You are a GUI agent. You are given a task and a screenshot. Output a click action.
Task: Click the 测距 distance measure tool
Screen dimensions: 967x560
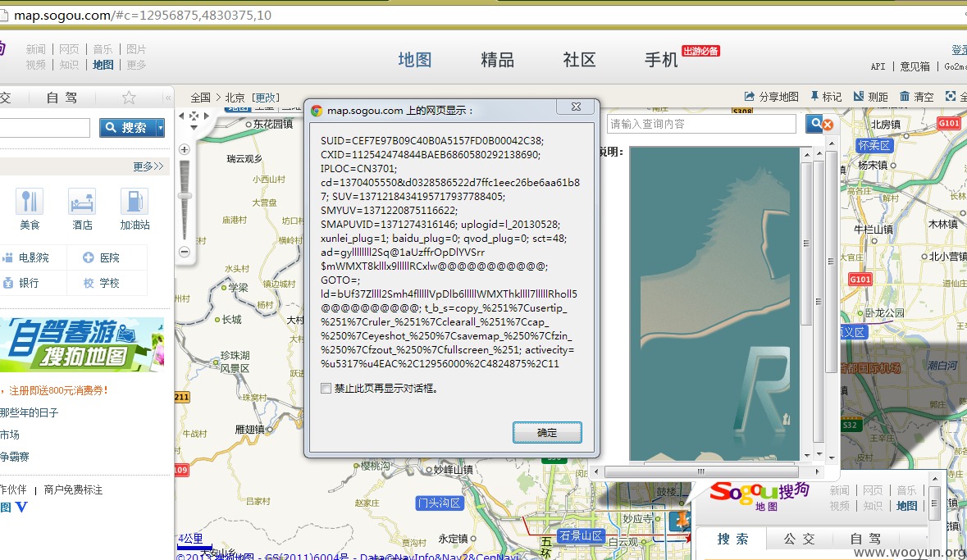(x=871, y=97)
